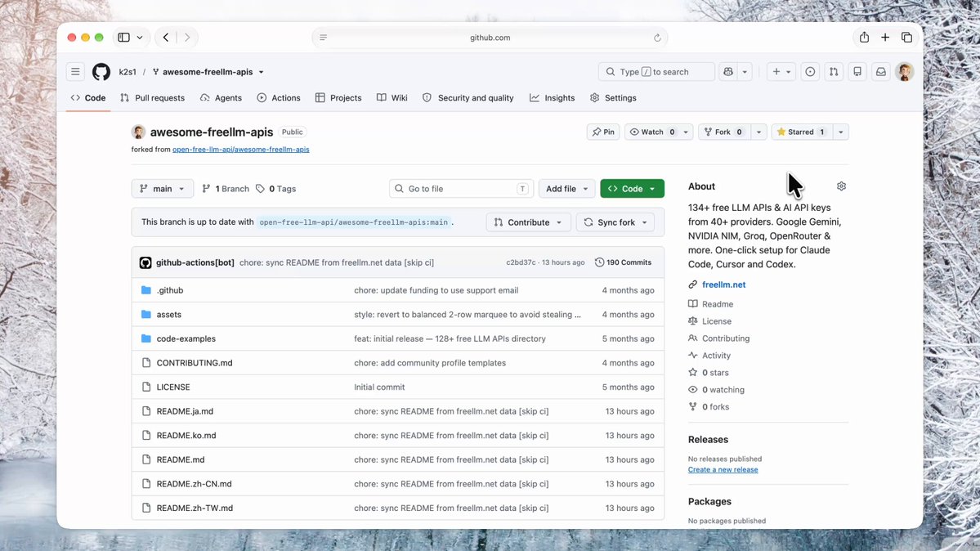
Task: Open the README.md file
Action: tap(181, 459)
